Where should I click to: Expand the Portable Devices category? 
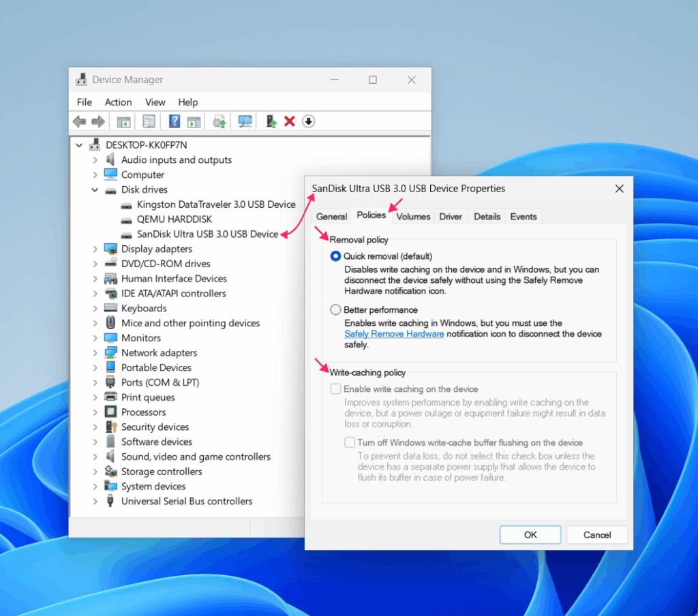95,368
